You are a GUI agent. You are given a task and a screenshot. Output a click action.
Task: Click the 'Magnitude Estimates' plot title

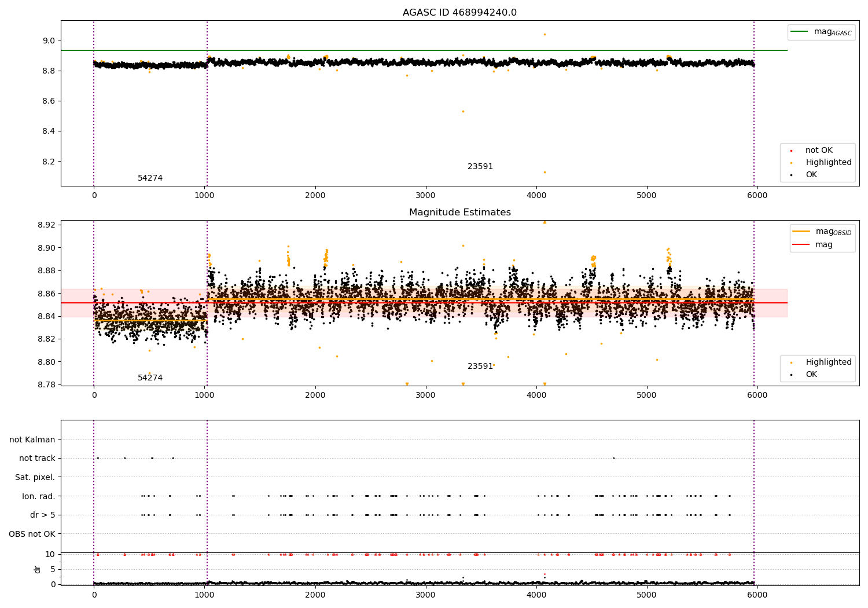pos(459,213)
